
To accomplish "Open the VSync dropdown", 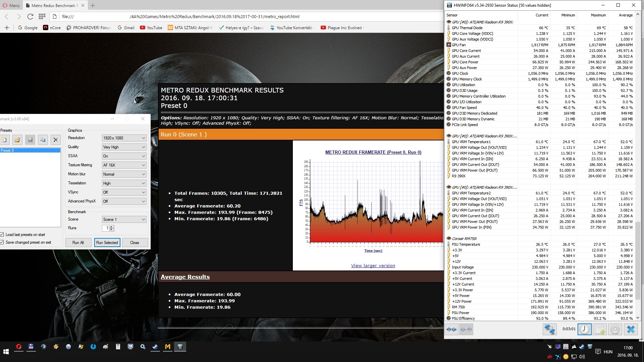I will click(124, 192).
